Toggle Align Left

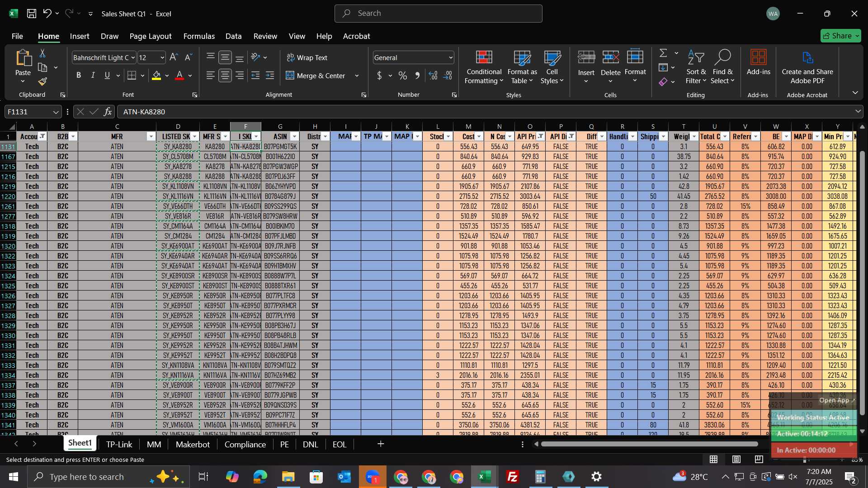pyautogui.click(x=210, y=75)
